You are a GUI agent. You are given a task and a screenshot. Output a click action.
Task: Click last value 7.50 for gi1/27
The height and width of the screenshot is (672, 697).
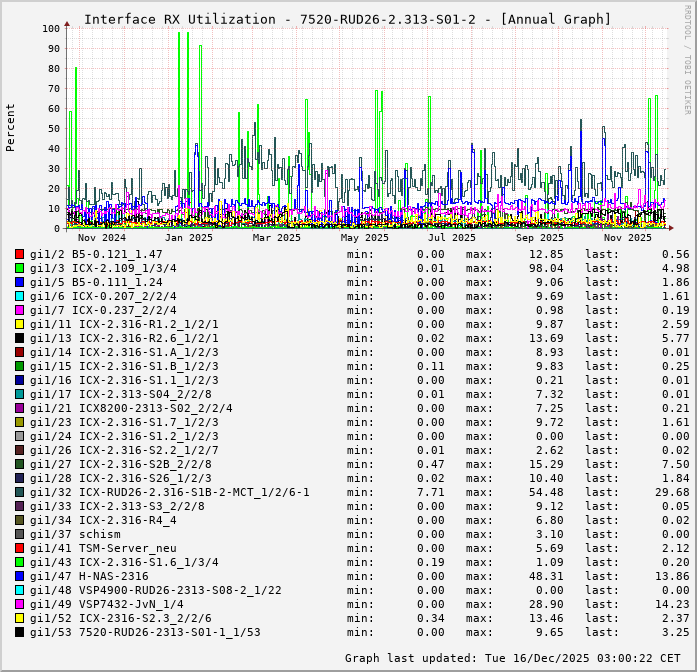[x=676, y=464]
